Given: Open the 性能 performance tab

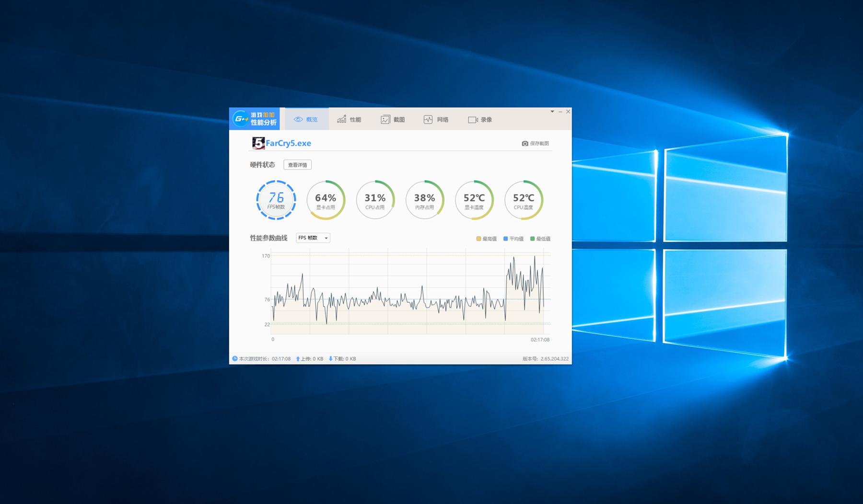Looking at the screenshot, I should [349, 119].
